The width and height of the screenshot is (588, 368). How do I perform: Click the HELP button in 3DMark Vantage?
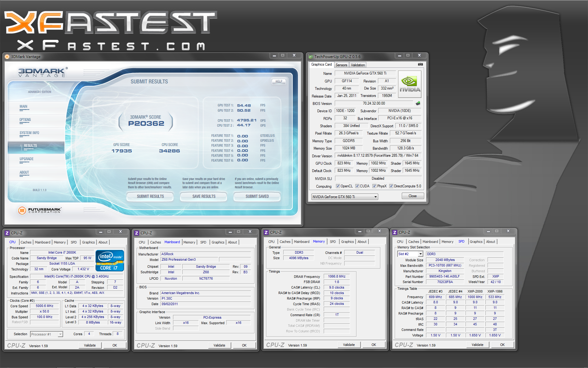coord(279,82)
